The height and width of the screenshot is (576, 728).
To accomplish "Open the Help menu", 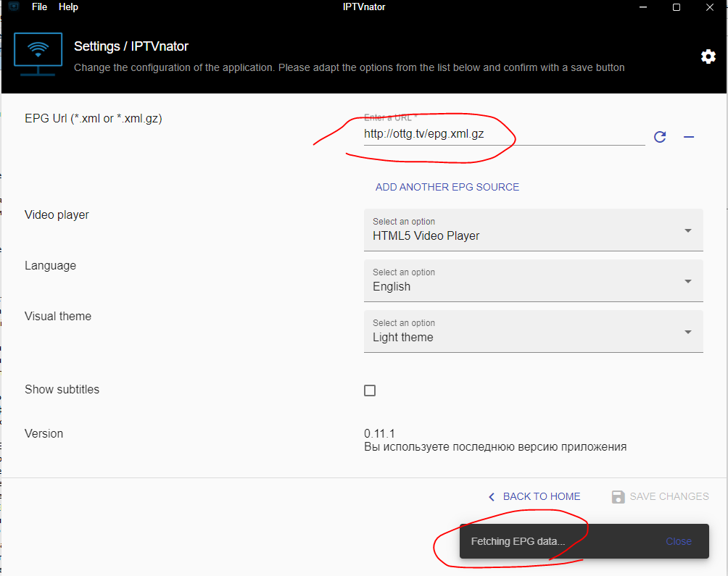I will 68,7.
